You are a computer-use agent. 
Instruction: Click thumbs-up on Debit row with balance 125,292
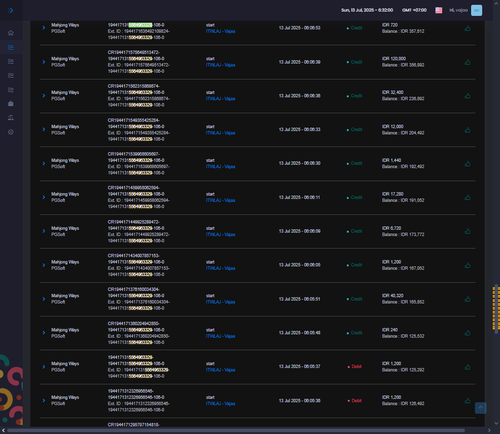(x=468, y=367)
